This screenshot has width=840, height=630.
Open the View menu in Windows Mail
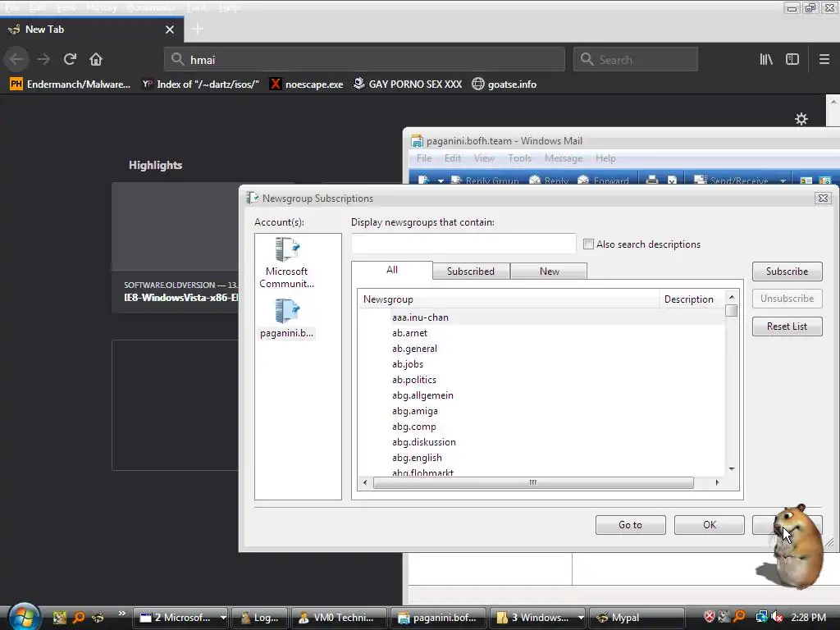[484, 158]
